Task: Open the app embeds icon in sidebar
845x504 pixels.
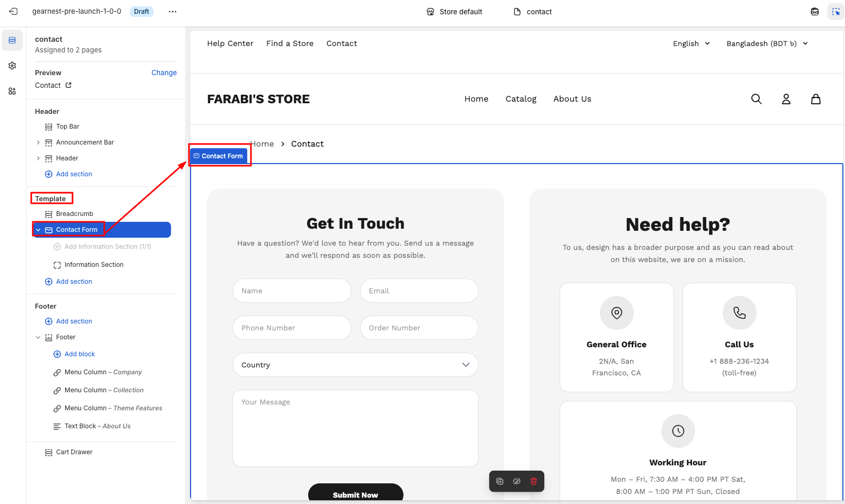Action: pos(12,91)
